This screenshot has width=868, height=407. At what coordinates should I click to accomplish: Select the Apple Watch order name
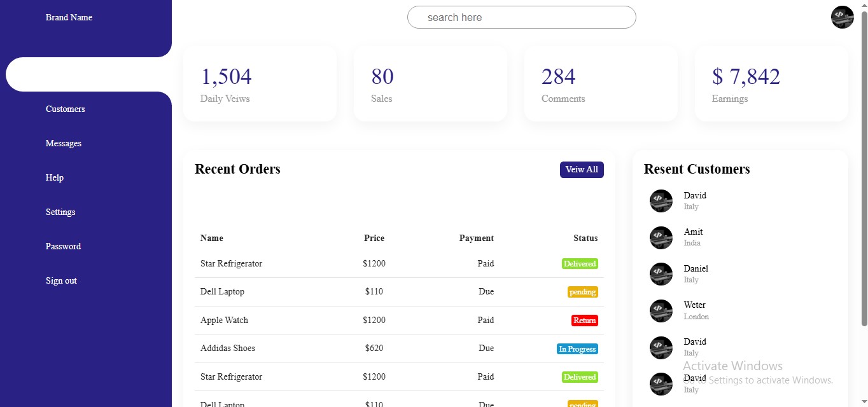point(225,320)
